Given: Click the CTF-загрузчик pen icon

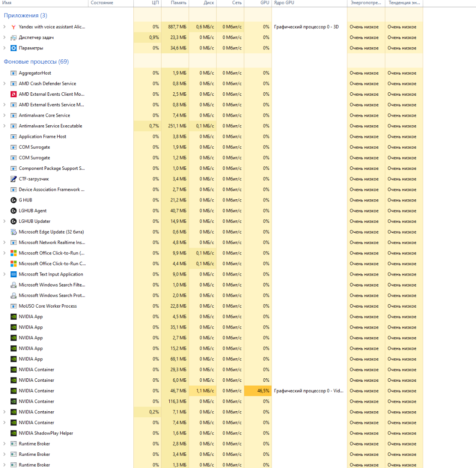Looking at the screenshot, I should click(13, 179).
